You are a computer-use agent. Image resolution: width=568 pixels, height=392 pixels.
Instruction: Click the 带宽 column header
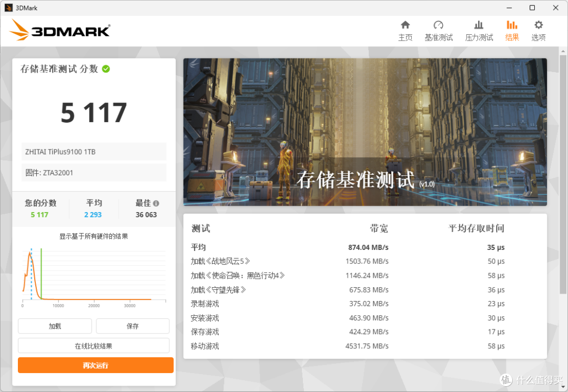pos(379,228)
